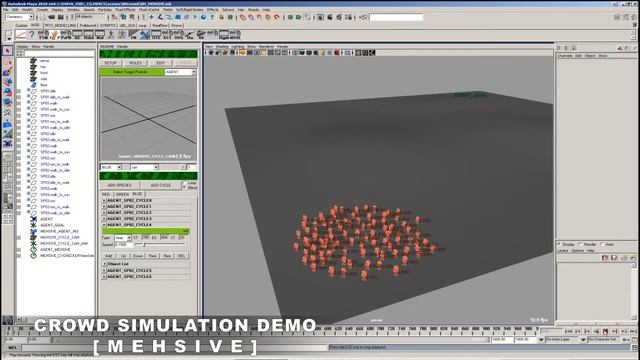
Task: Click the cycle Speed value field
Action: (123, 244)
